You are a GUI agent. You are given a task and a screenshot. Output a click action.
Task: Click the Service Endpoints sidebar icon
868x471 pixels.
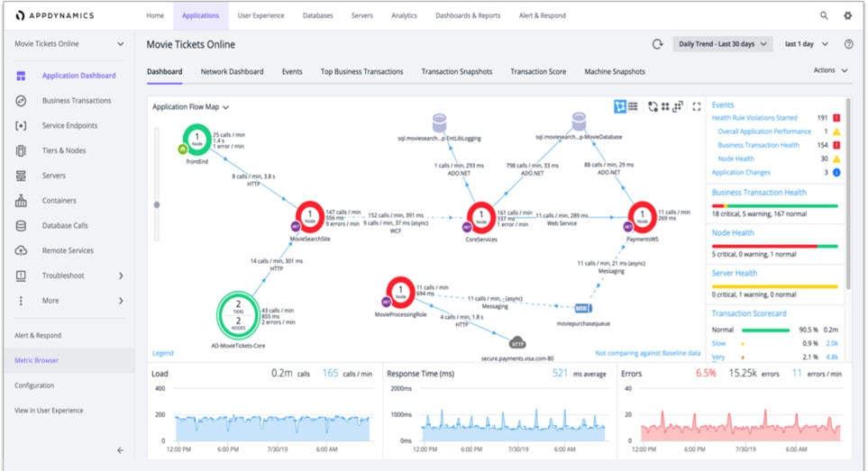(21, 125)
